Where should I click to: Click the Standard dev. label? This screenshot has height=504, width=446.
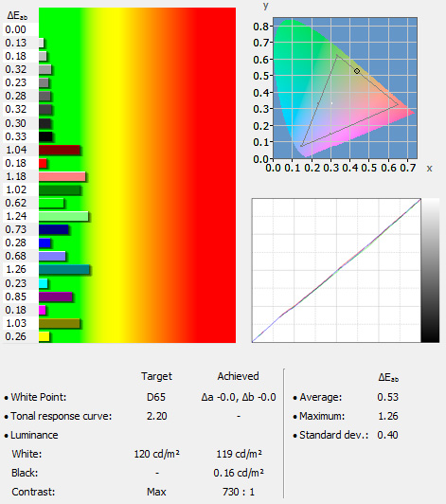[334, 435]
